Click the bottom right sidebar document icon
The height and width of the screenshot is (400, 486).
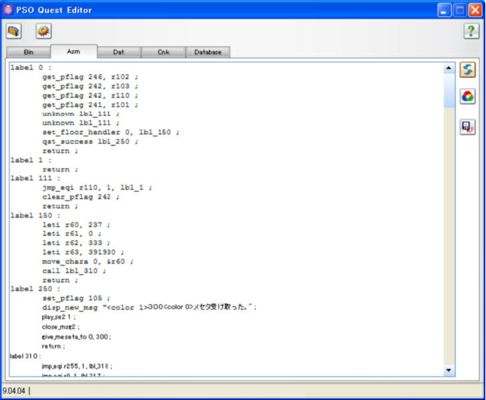[468, 127]
